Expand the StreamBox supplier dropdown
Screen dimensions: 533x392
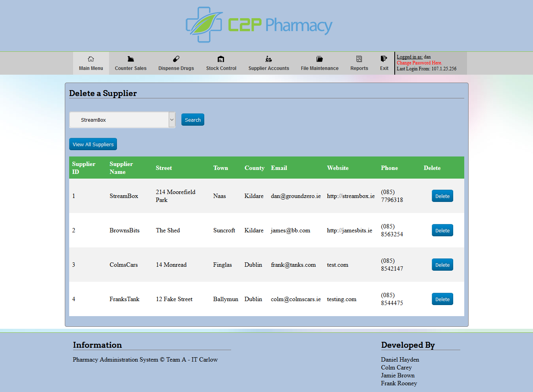[x=172, y=120]
